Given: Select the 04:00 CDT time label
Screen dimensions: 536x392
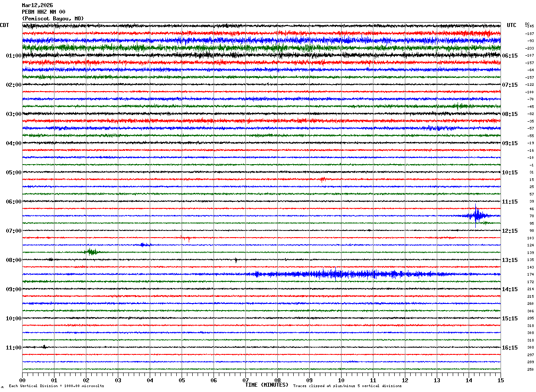Looking at the screenshot, I should [x=14, y=143].
